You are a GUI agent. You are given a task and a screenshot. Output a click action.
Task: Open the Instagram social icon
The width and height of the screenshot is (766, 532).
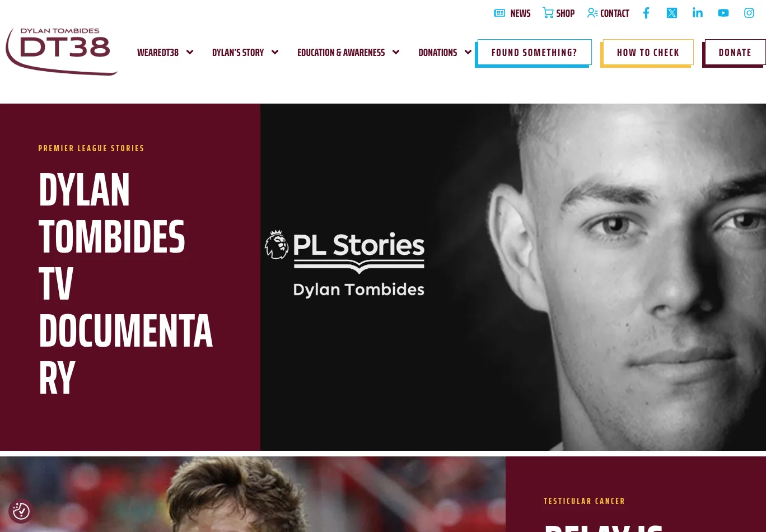[749, 13]
